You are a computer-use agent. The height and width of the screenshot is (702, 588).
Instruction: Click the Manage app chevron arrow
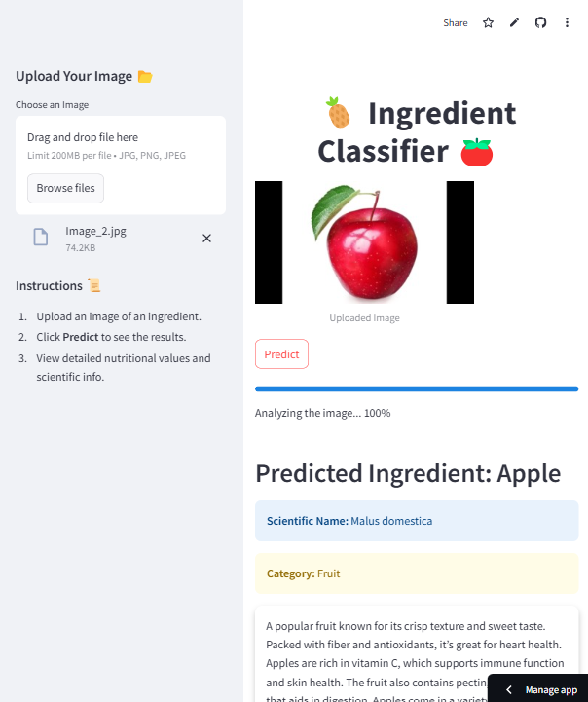[509, 689]
